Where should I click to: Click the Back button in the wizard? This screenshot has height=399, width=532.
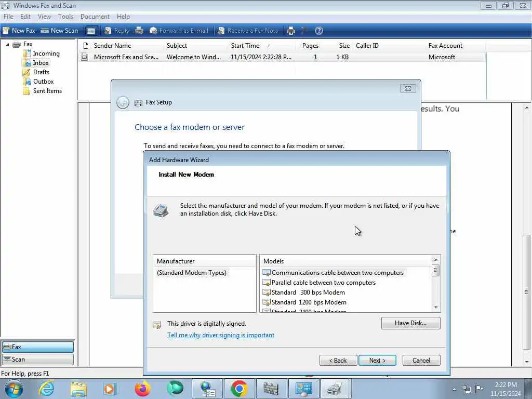pos(338,361)
